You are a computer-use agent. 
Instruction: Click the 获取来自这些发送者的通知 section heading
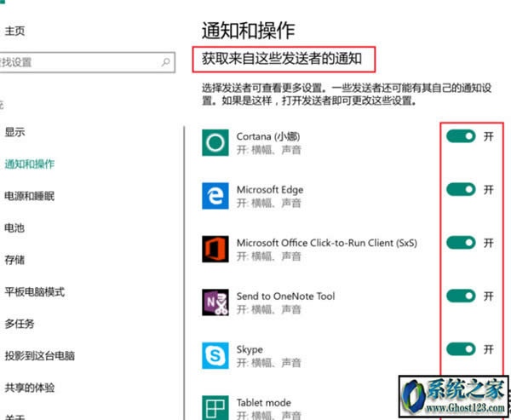[x=282, y=59]
